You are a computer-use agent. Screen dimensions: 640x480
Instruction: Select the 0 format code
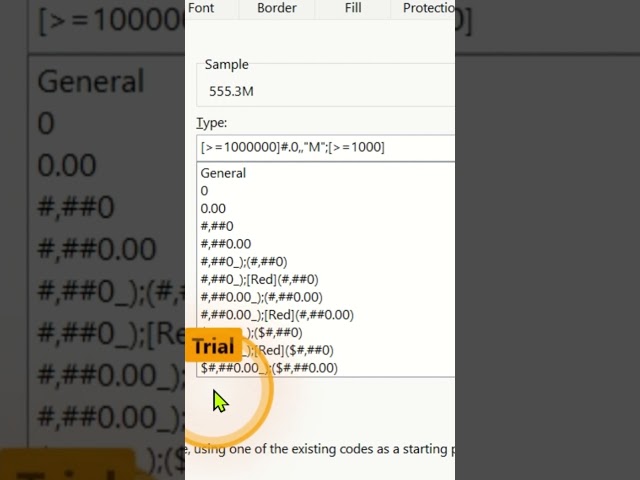(x=204, y=191)
